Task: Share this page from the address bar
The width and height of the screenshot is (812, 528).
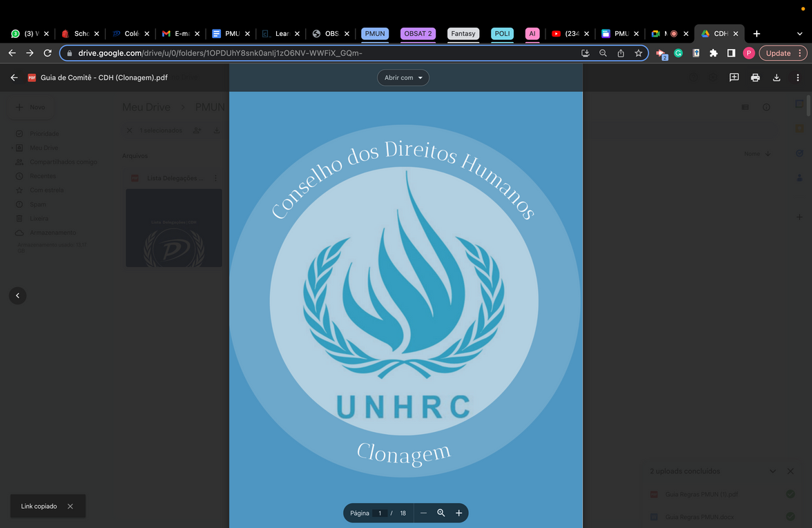Action: [620, 52]
